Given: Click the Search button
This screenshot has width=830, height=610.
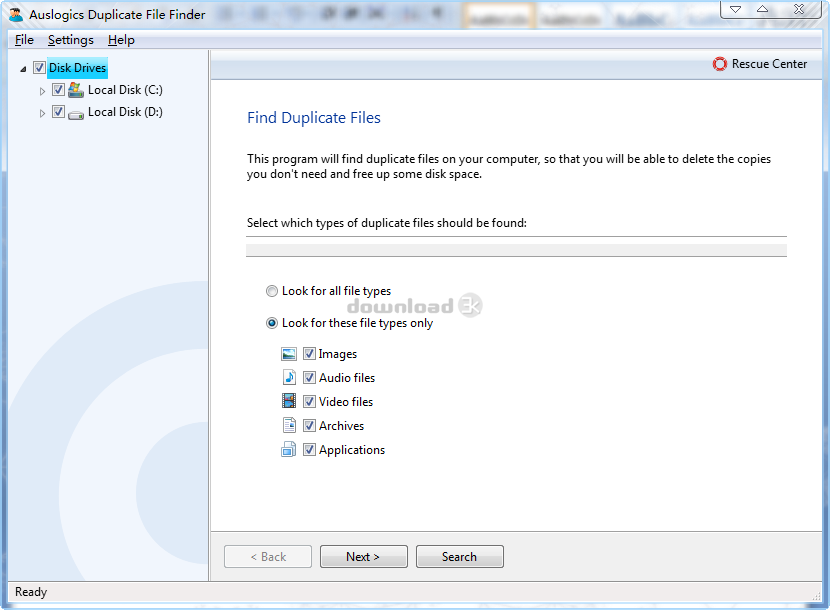Looking at the screenshot, I should coord(459,557).
